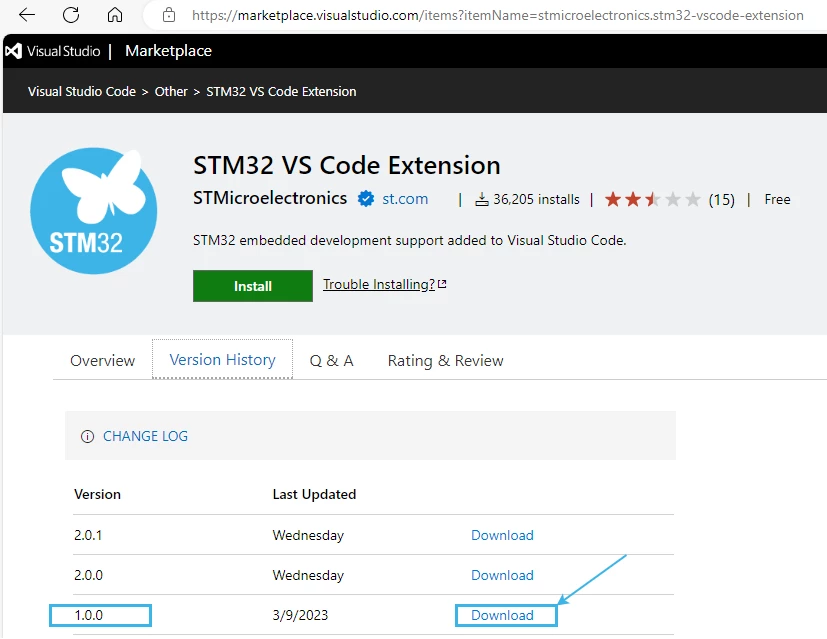Open the Trouble Installing? help link
Image resolution: width=827 pixels, height=639 pixels.
[379, 285]
